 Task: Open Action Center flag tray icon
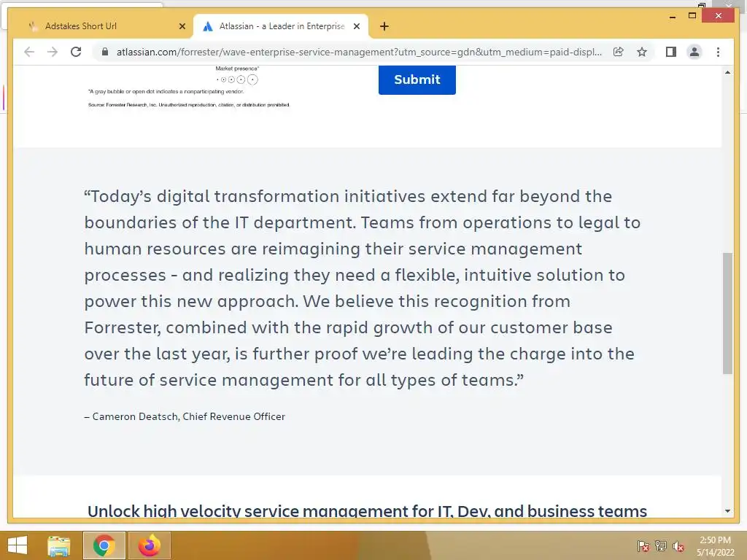643,545
